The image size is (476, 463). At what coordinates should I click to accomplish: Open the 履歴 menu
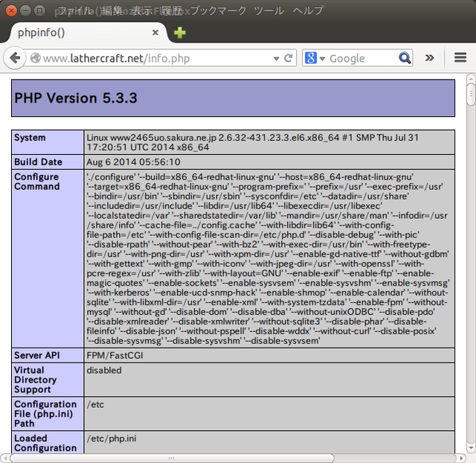172,10
